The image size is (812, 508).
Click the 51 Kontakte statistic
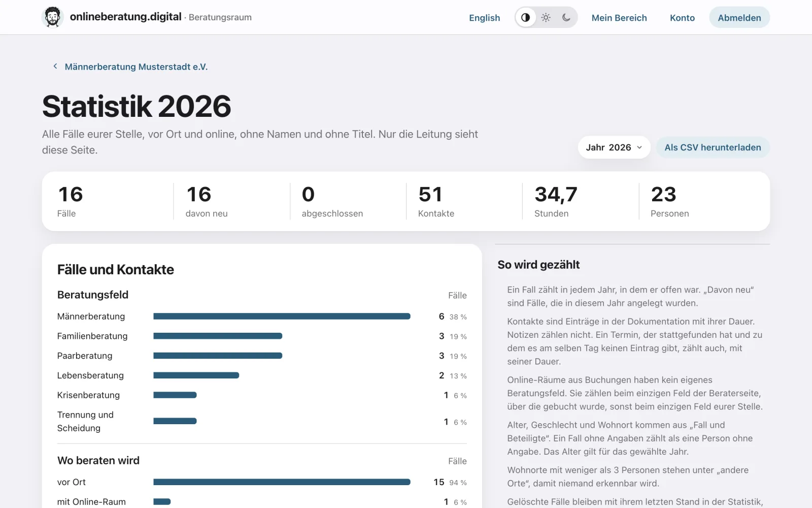tap(436, 201)
